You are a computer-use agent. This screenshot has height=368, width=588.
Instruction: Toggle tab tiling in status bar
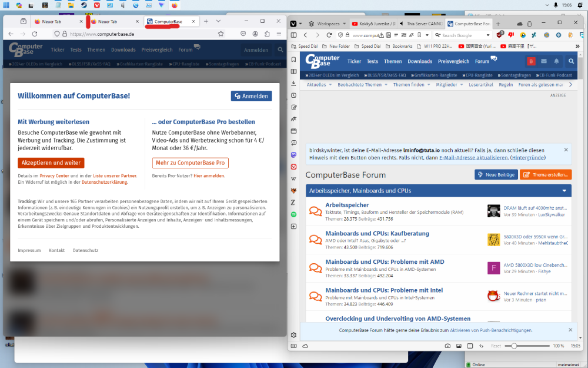(470, 346)
